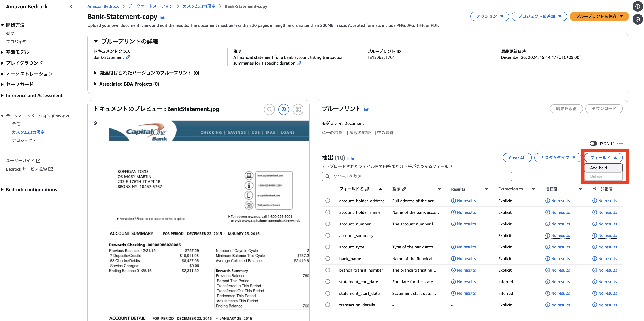
Task: Expand preview side panel with double chevron
Action: (x=95, y=123)
